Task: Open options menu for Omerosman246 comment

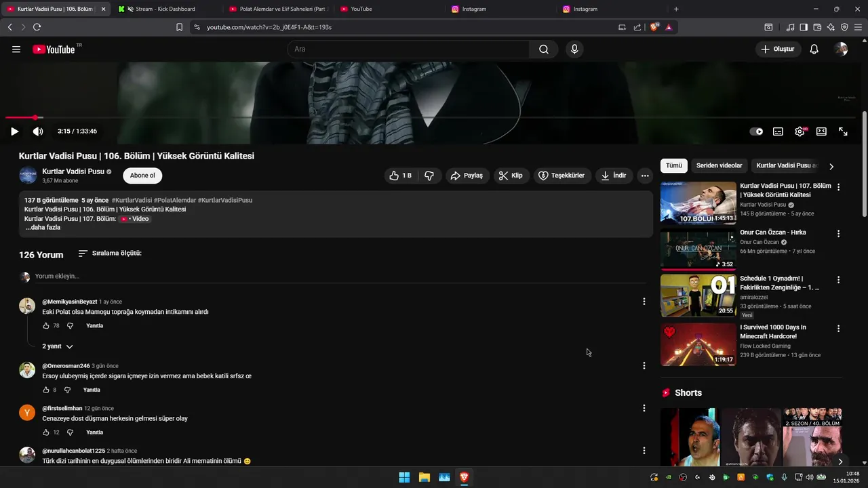Action: pos(644,366)
